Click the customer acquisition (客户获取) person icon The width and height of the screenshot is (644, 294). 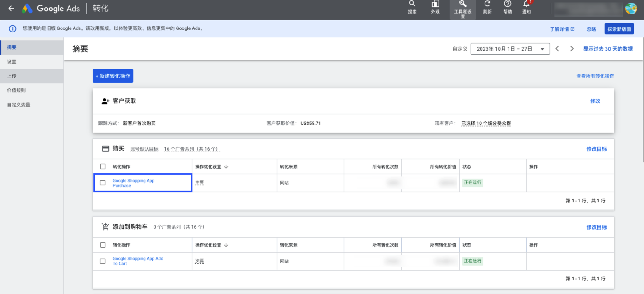tap(105, 101)
